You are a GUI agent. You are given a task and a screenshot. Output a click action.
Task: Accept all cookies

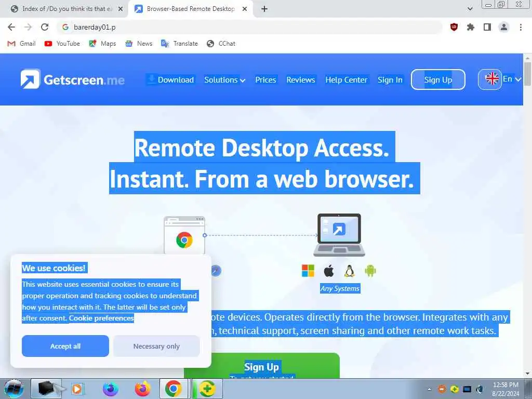[65, 346]
